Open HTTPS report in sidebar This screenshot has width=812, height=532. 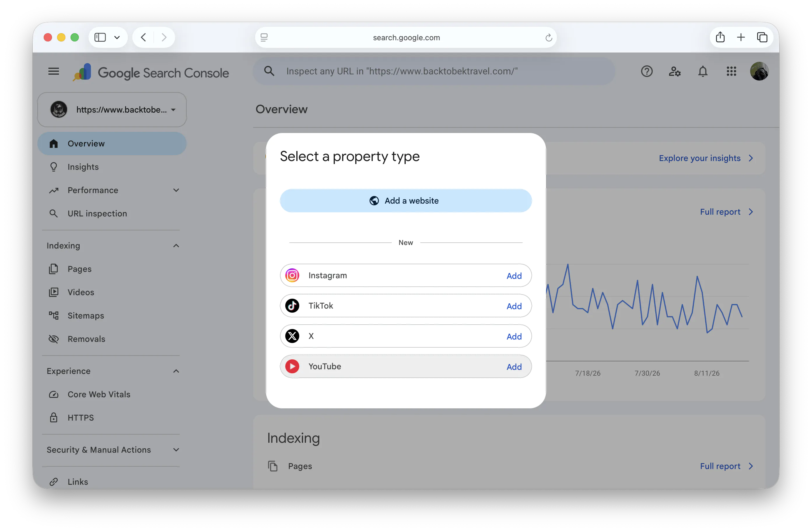(x=112, y=418)
